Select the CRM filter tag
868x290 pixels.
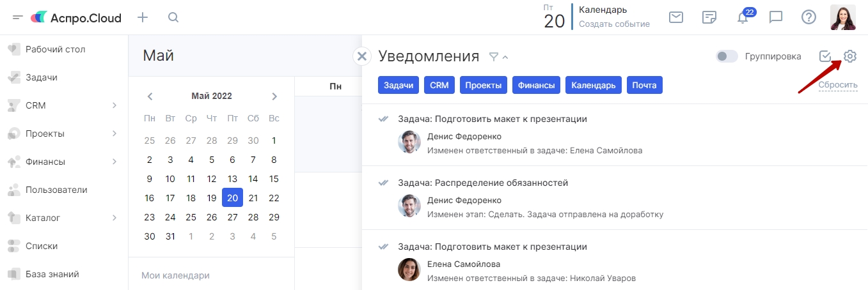[439, 85]
